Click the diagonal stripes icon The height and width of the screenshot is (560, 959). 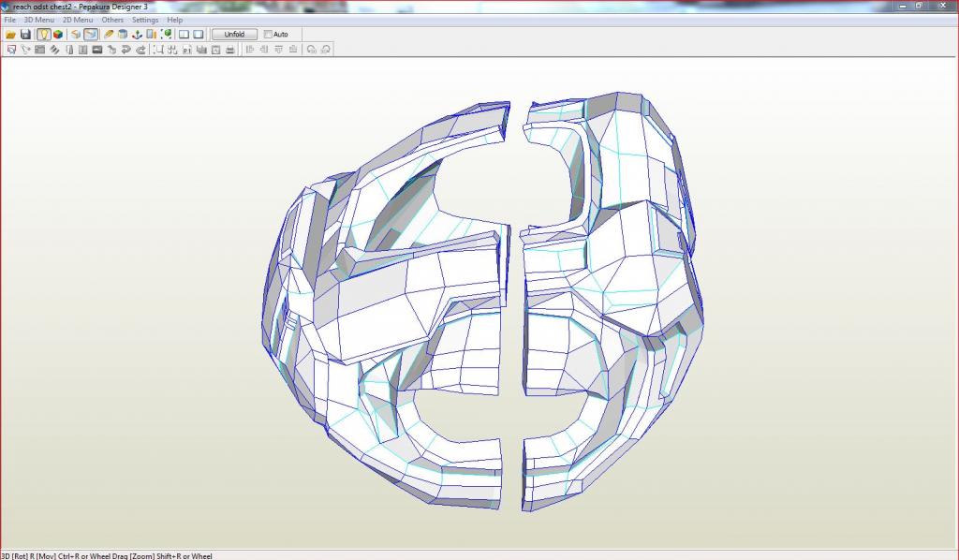(54, 50)
